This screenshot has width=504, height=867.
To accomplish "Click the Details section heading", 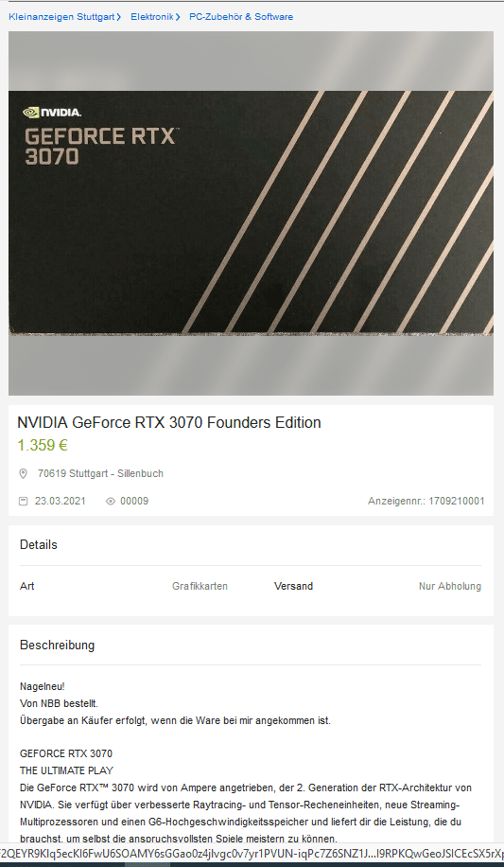I will tap(39, 544).
